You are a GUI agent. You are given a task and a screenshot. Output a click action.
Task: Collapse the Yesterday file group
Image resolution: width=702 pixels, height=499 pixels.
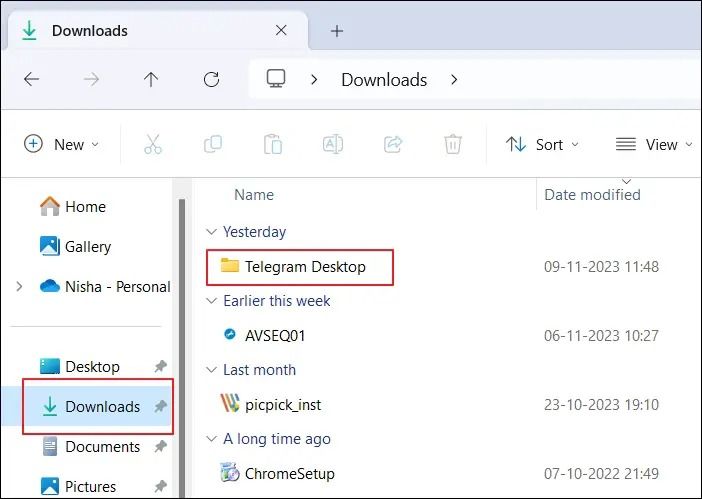pyautogui.click(x=211, y=232)
